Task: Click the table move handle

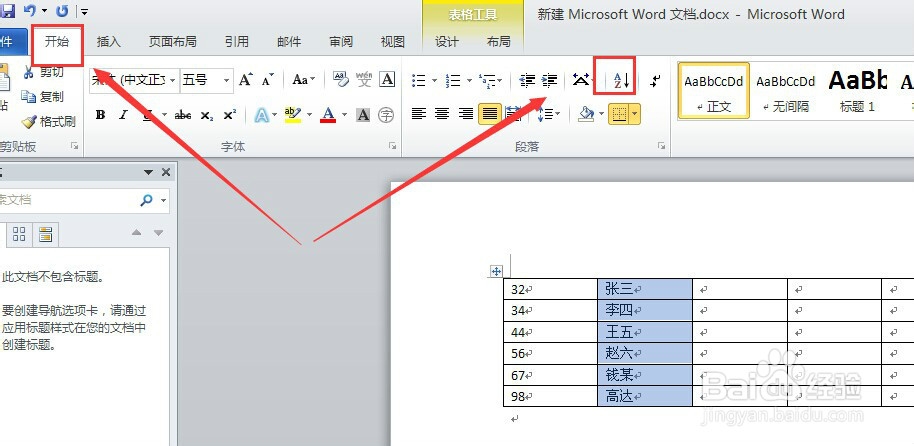Action: pyautogui.click(x=496, y=271)
